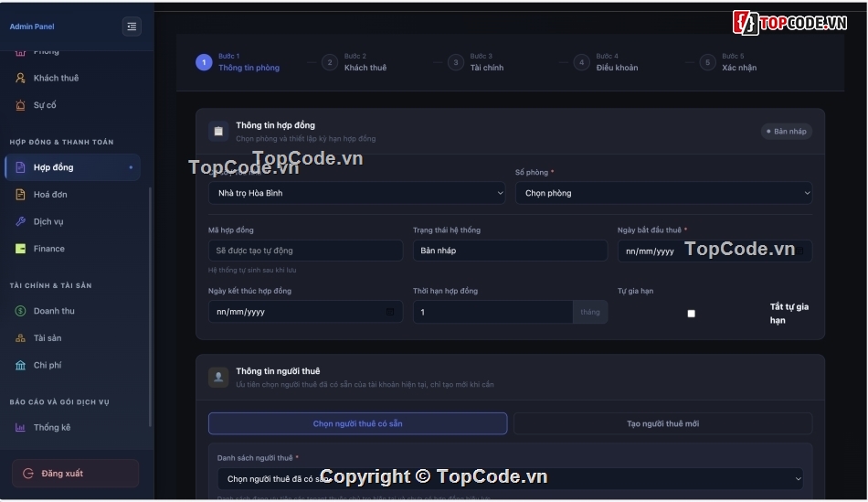Open Thống kê sidebar item
868x502 pixels.
(72, 427)
